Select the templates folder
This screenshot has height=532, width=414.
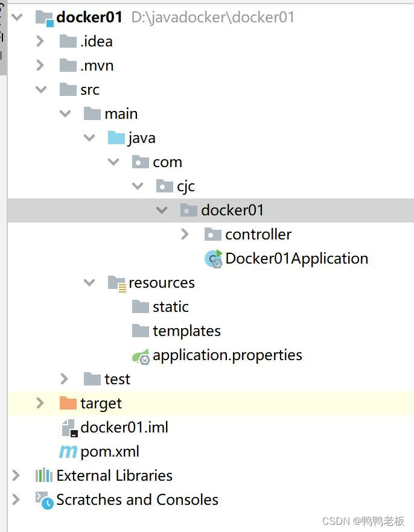point(186,331)
